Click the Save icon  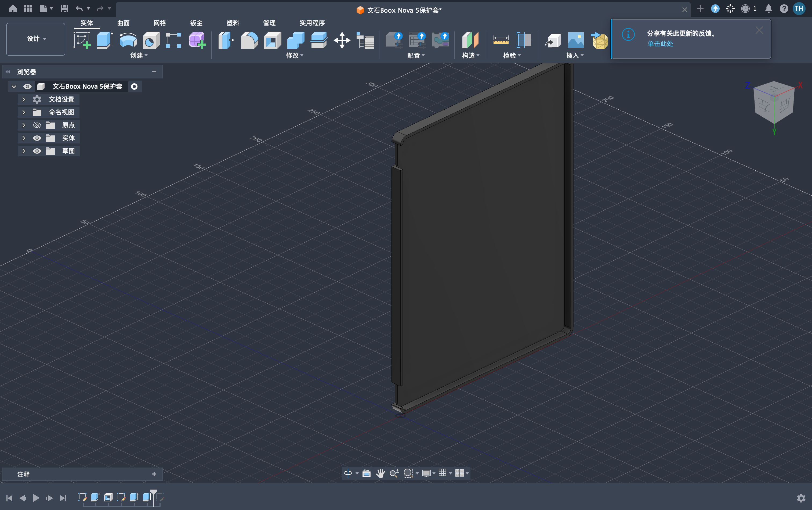point(64,8)
